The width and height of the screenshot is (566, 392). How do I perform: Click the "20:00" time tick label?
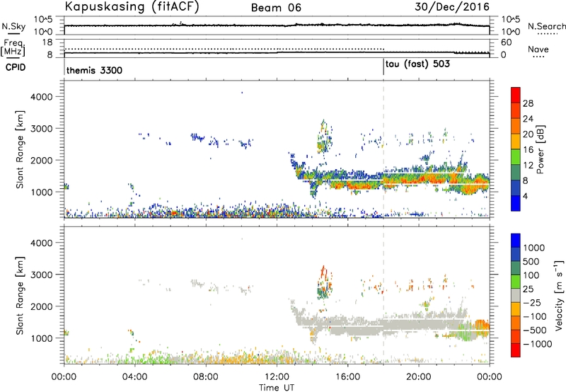(419, 377)
